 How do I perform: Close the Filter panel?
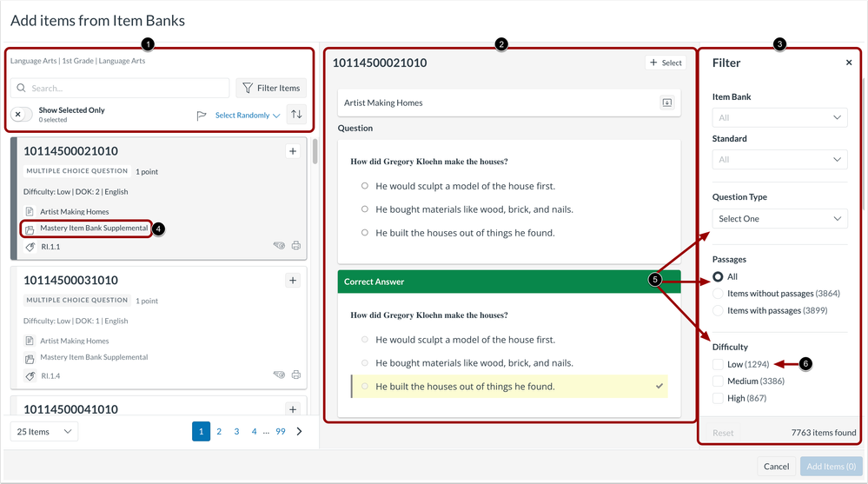[x=849, y=63]
